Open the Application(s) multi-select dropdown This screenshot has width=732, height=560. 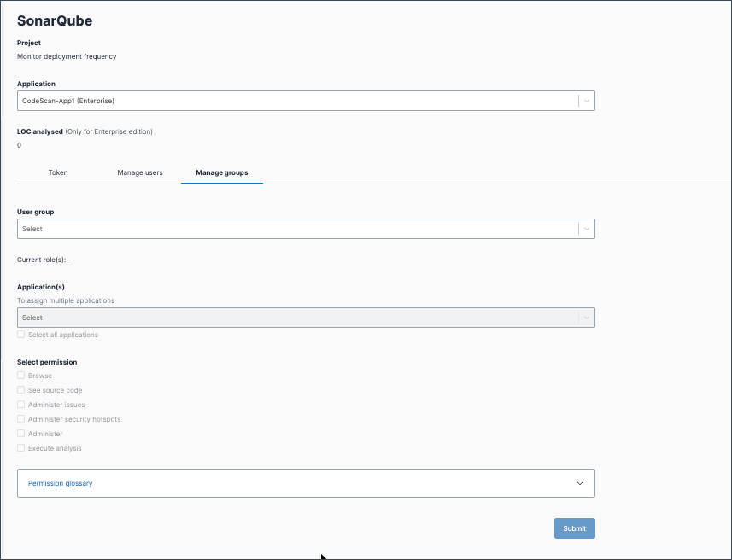306,318
